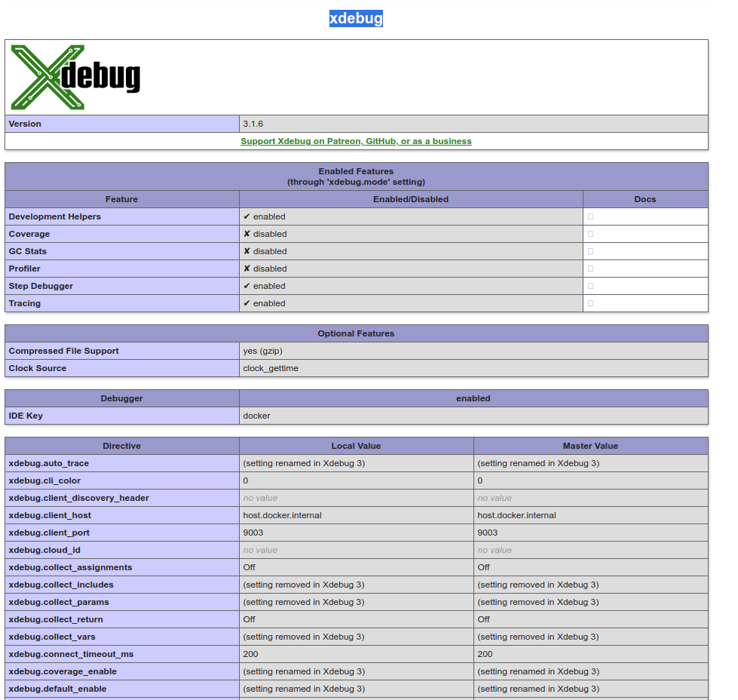
Task: Click the yes (gzip) value
Action: click(x=262, y=351)
